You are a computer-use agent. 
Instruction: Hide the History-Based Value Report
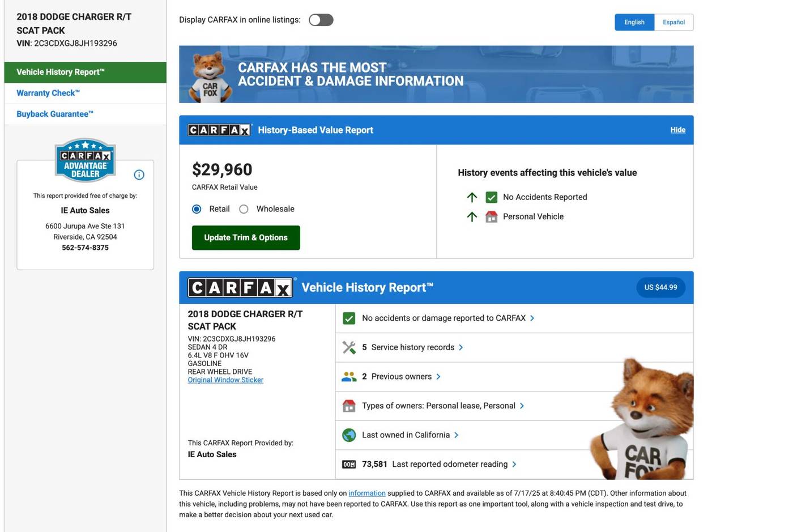coord(677,130)
